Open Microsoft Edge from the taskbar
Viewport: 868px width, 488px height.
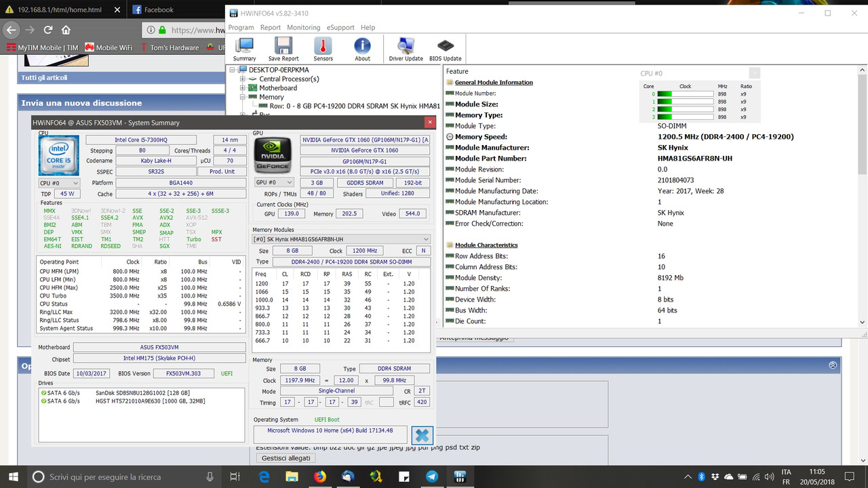coord(264,476)
